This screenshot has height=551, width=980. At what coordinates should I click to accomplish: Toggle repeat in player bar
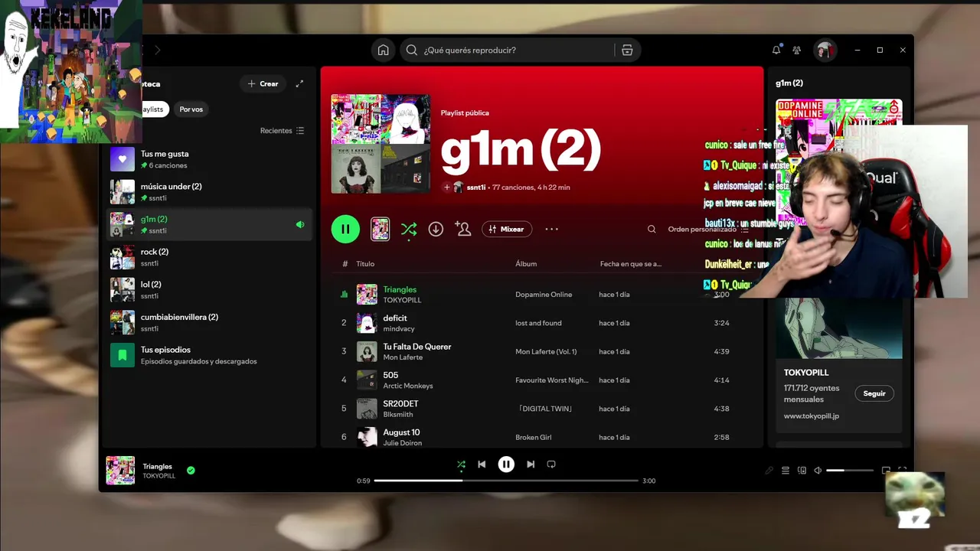[551, 465]
